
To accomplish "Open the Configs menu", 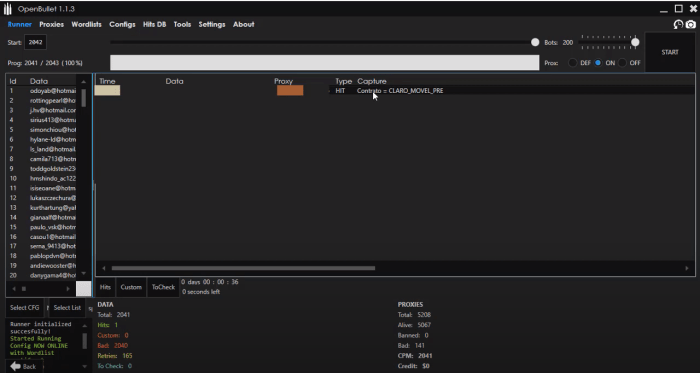I will [x=122, y=25].
